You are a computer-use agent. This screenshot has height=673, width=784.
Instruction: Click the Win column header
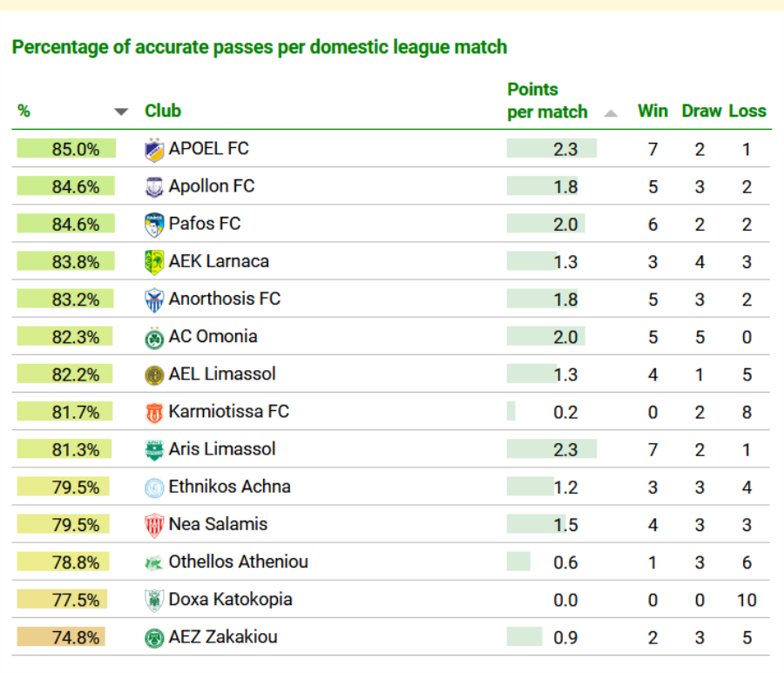[x=652, y=111]
